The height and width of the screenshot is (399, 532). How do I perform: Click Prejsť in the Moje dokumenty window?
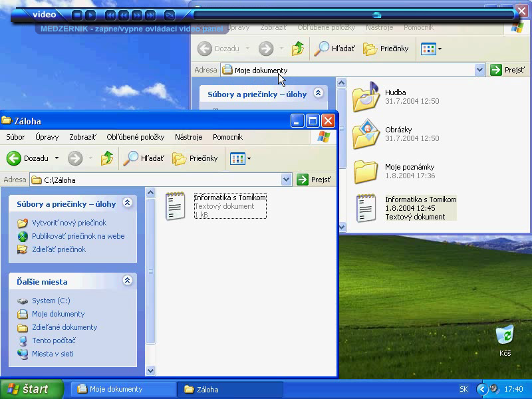pyautogui.click(x=507, y=70)
